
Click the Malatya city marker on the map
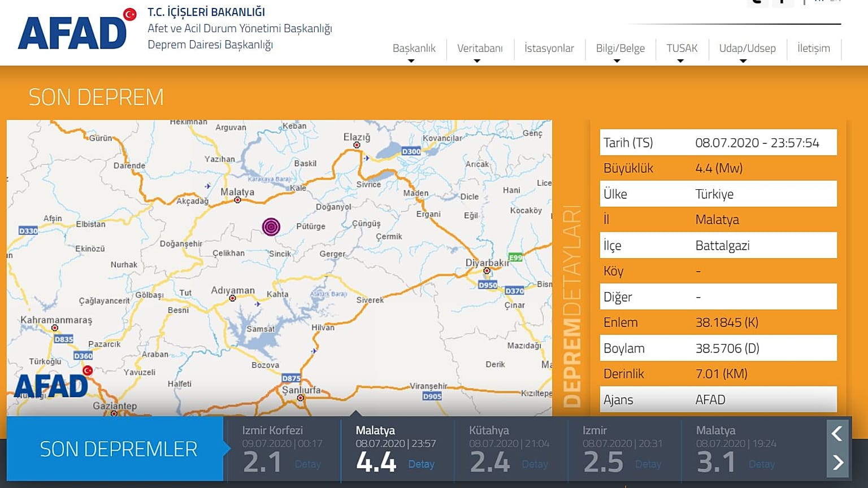pyautogui.click(x=237, y=200)
